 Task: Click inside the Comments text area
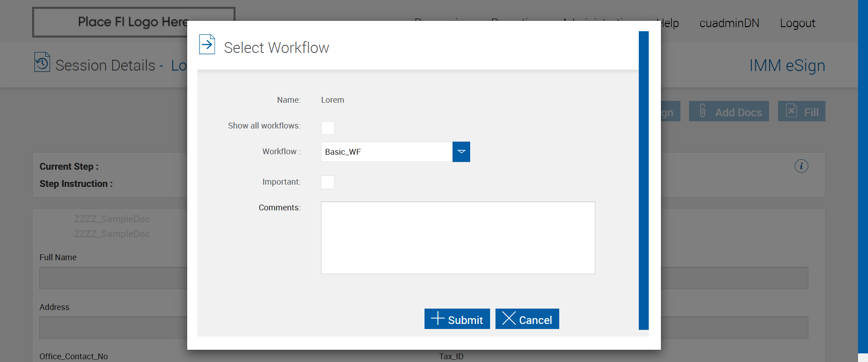(458, 238)
